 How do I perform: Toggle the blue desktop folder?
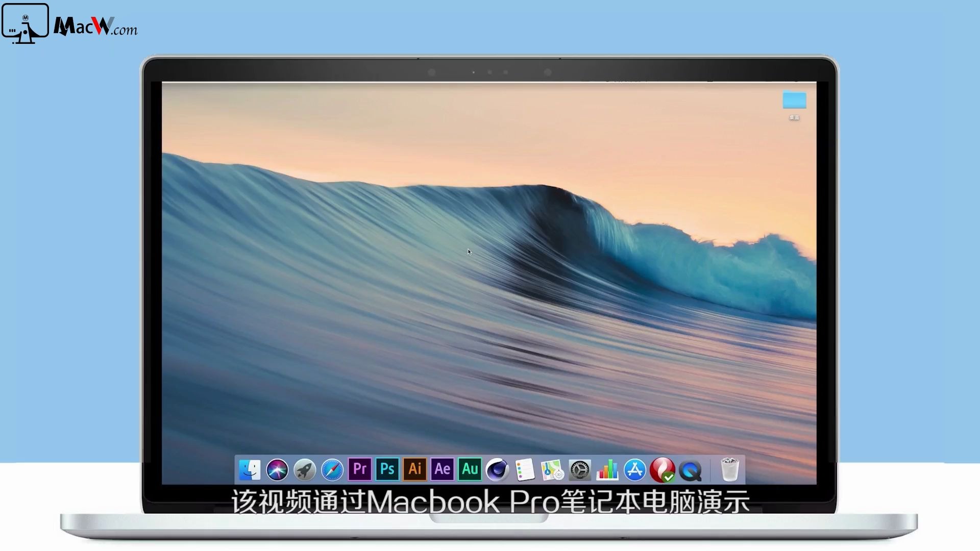click(x=794, y=100)
